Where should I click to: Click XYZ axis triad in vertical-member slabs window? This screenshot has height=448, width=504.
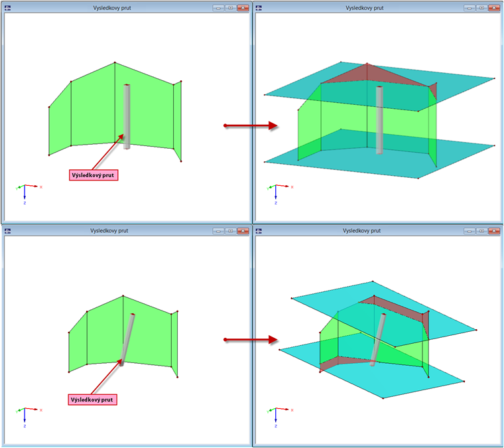click(279, 194)
